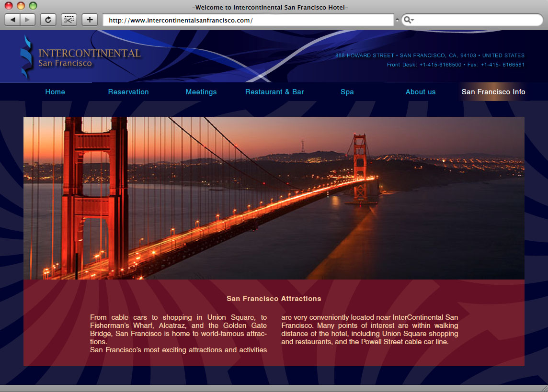Open the About us page
Screen dimensions: 548x392
pyautogui.click(x=421, y=92)
